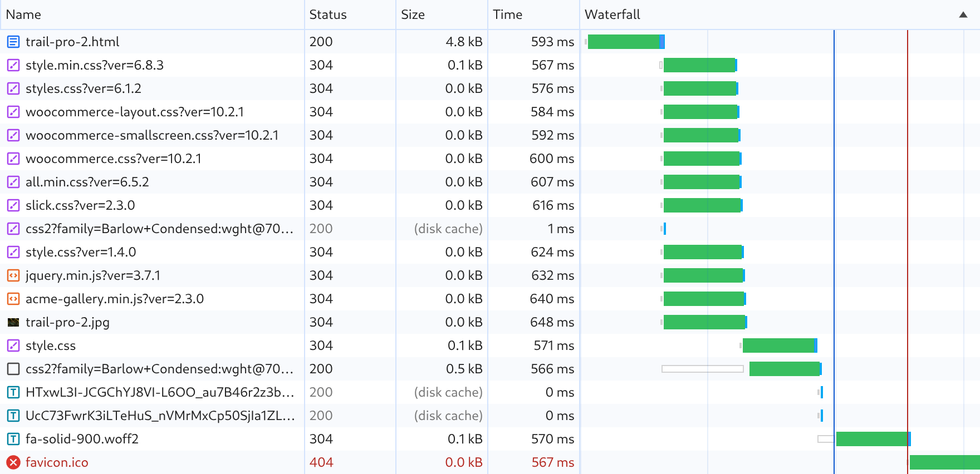Viewport: 980px width, 474px height.
Task: Click the document icon beside trail-pro-2.html
Action: [x=13, y=42]
